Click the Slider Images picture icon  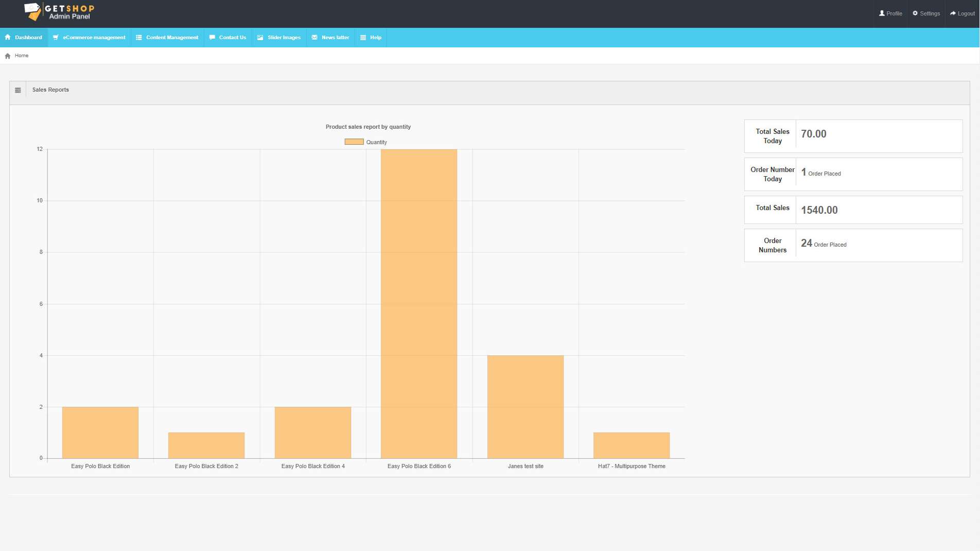click(260, 38)
